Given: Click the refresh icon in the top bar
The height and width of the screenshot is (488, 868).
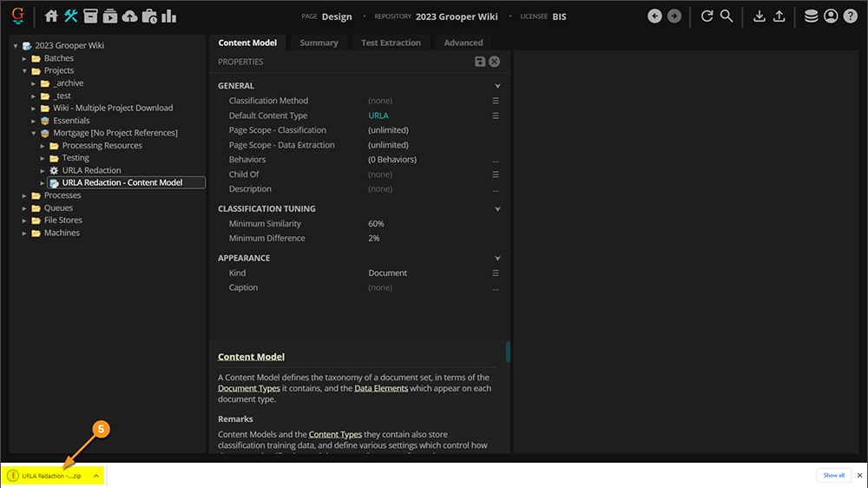Looking at the screenshot, I should (x=707, y=16).
